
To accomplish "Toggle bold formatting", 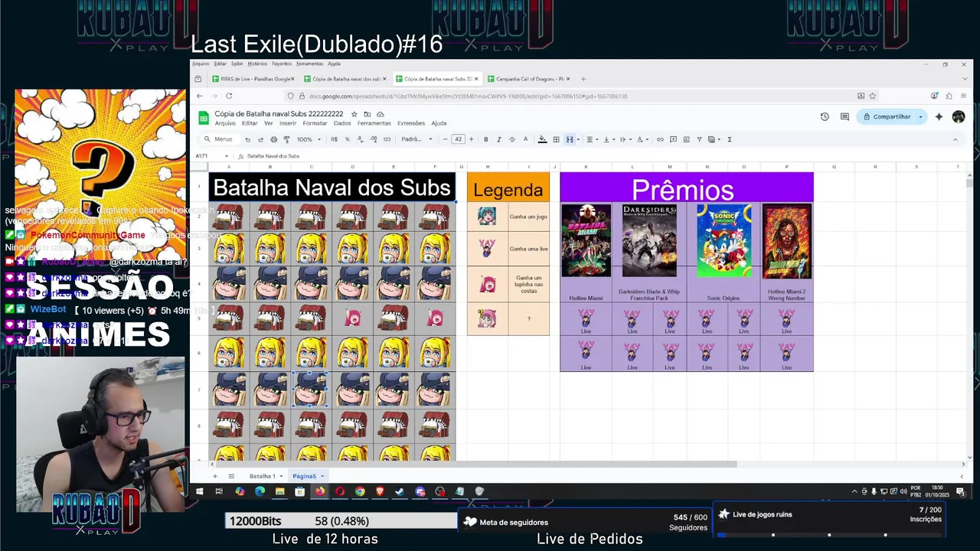I will coord(485,139).
